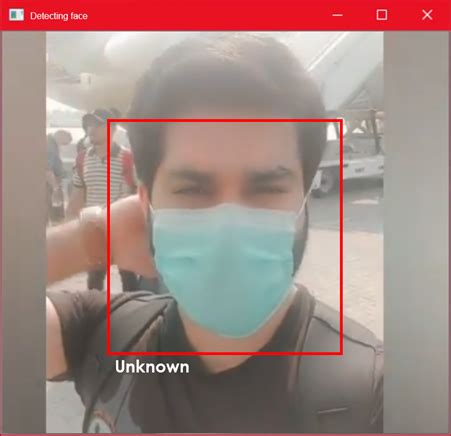This screenshot has width=451, height=436.
Task: Minimize the Detecting face window
Action: [x=337, y=15]
